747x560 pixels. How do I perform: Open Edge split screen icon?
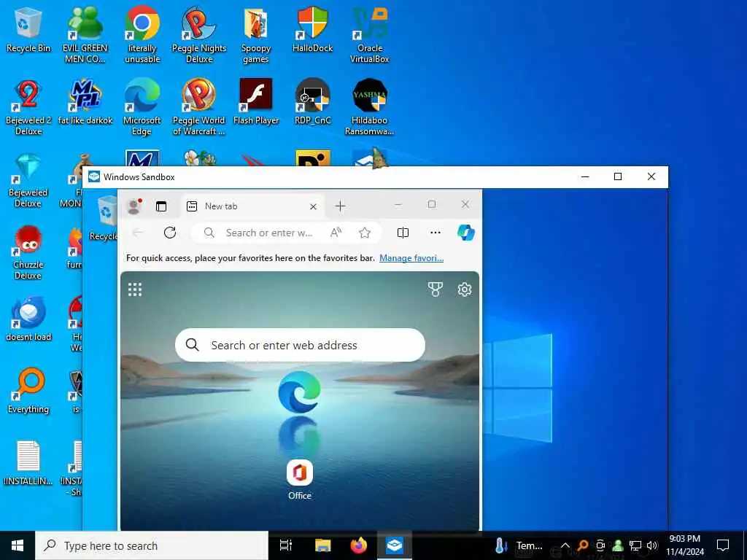coord(403,233)
